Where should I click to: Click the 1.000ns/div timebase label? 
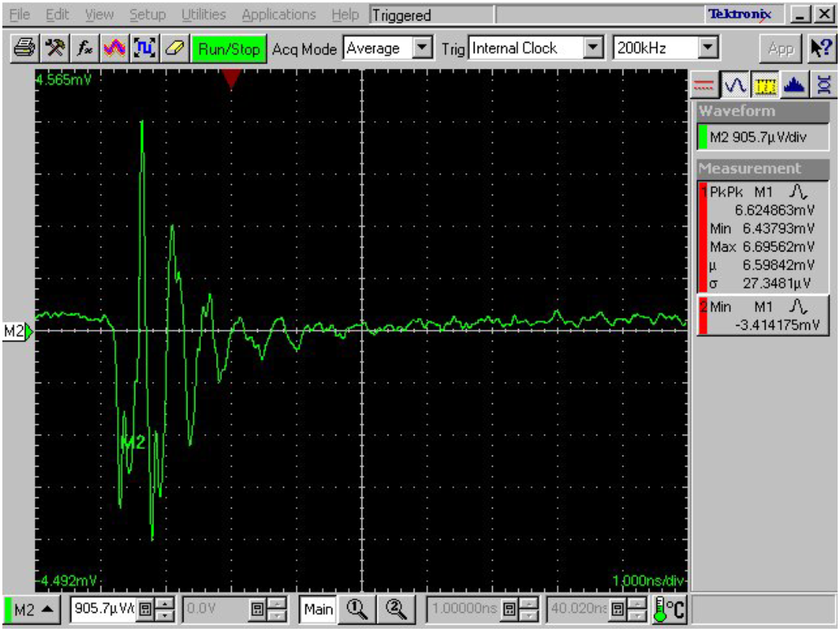(x=649, y=581)
